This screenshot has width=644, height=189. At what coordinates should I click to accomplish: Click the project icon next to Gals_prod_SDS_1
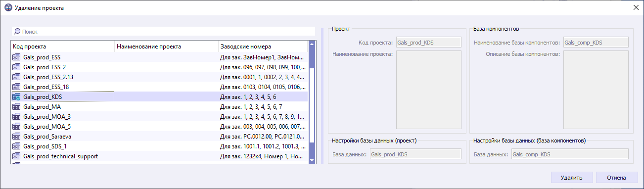pos(16,146)
